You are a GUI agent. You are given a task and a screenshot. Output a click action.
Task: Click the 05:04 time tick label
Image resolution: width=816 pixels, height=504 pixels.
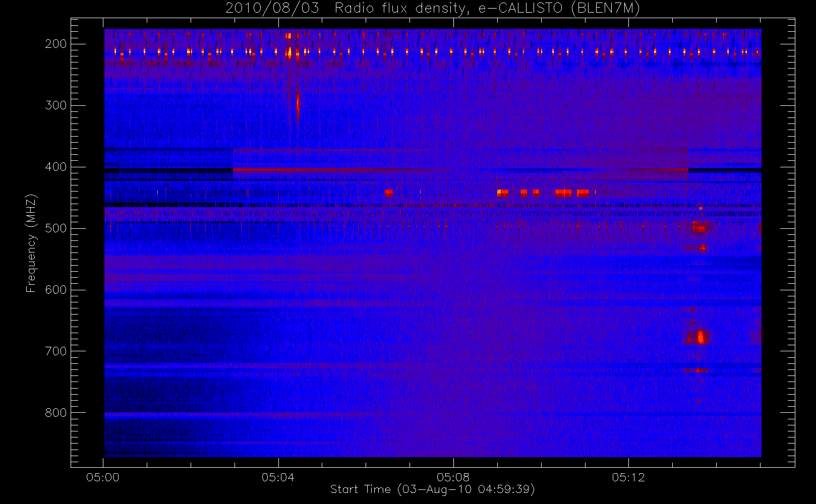[x=278, y=477]
